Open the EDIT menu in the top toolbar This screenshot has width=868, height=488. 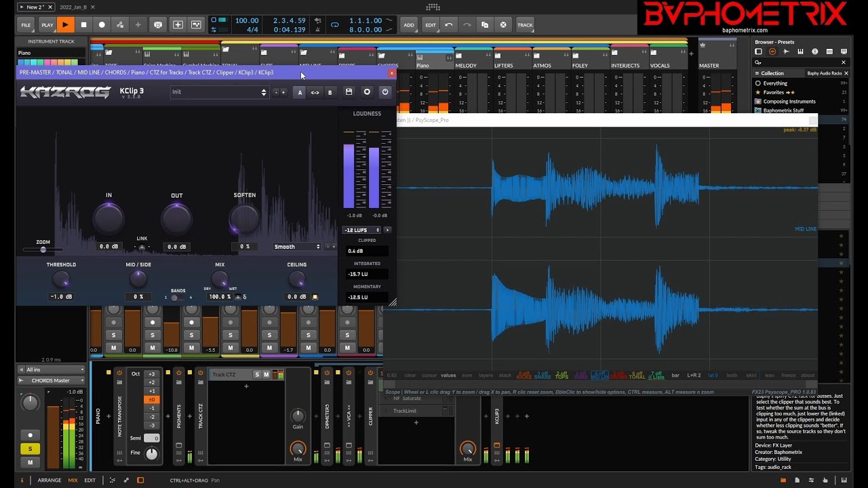(x=431, y=25)
